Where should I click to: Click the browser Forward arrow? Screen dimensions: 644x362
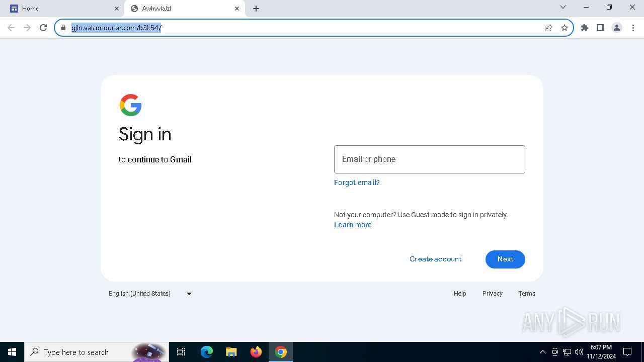coord(27,28)
